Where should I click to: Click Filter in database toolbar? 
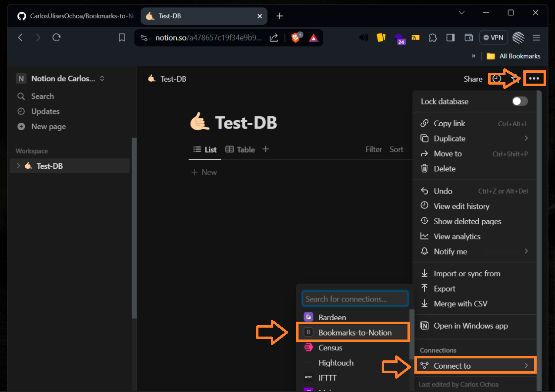(373, 149)
